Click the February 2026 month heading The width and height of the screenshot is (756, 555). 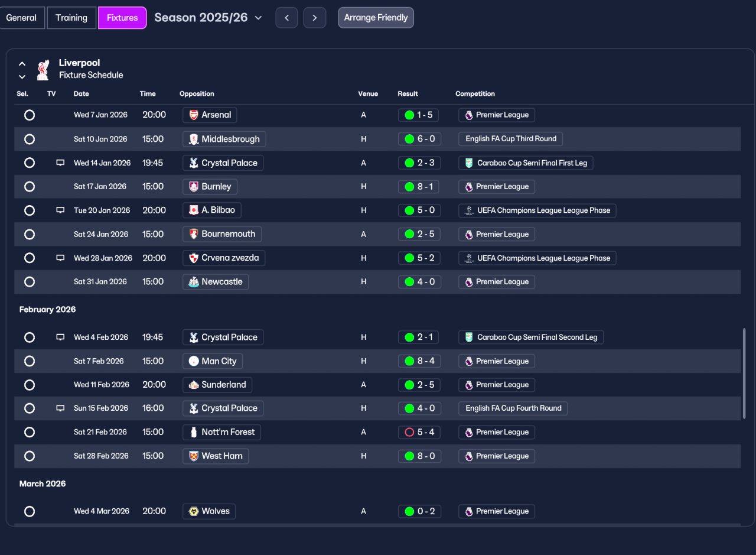(47, 310)
